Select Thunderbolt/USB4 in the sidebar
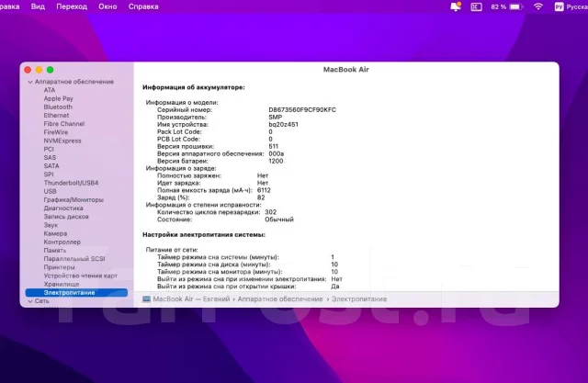Image resolution: width=588 pixels, height=383 pixels. click(x=71, y=183)
